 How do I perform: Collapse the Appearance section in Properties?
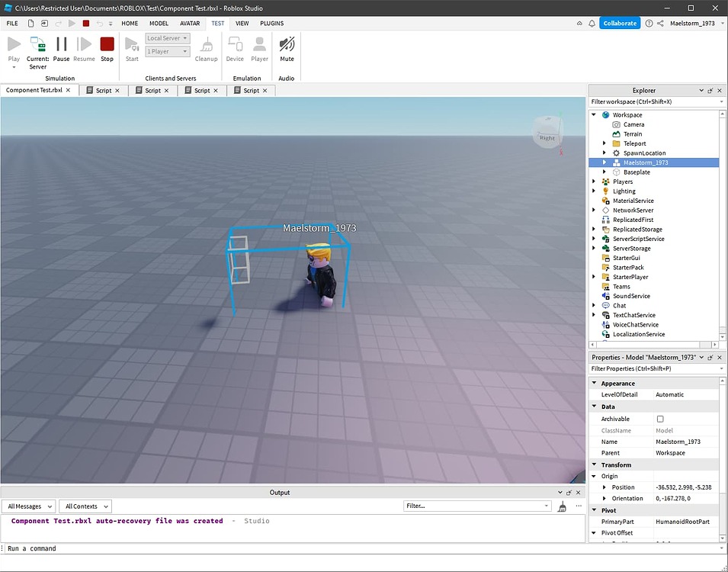[x=595, y=383]
